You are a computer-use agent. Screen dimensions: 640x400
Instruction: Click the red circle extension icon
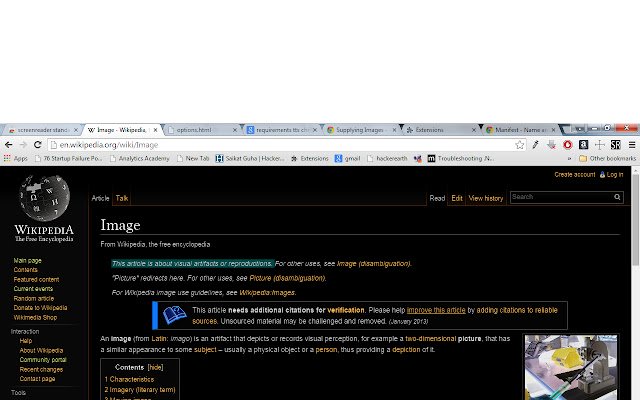click(x=567, y=145)
